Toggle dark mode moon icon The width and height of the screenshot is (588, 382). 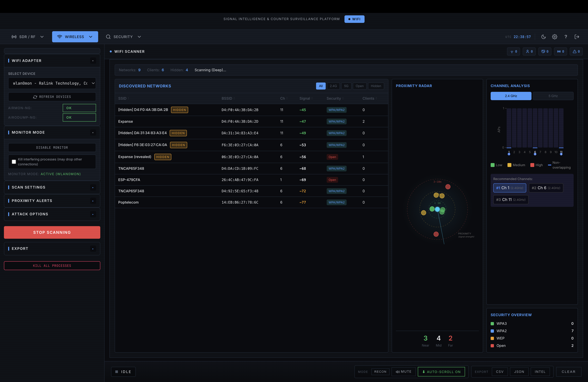543,37
